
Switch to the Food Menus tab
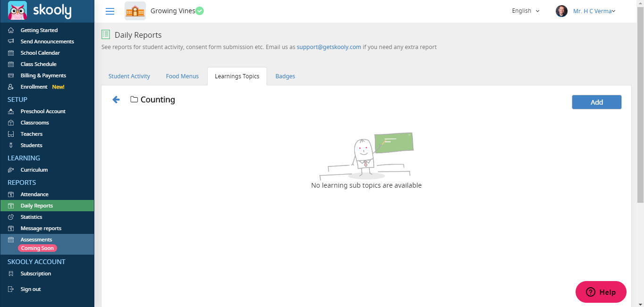[182, 76]
